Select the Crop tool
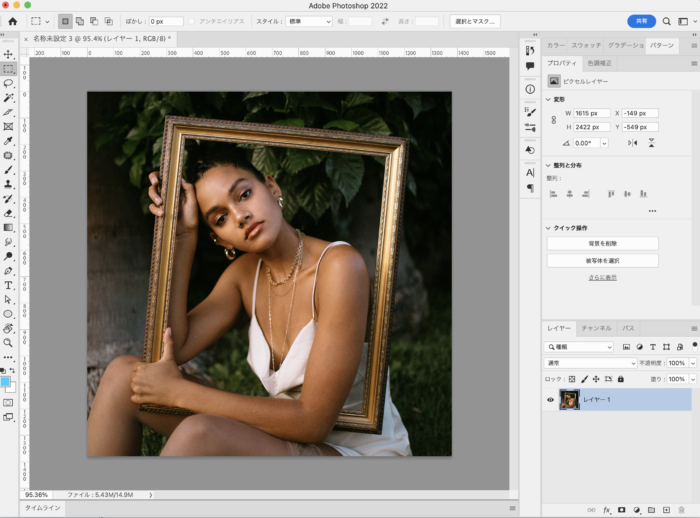The image size is (700, 518). click(x=8, y=112)
